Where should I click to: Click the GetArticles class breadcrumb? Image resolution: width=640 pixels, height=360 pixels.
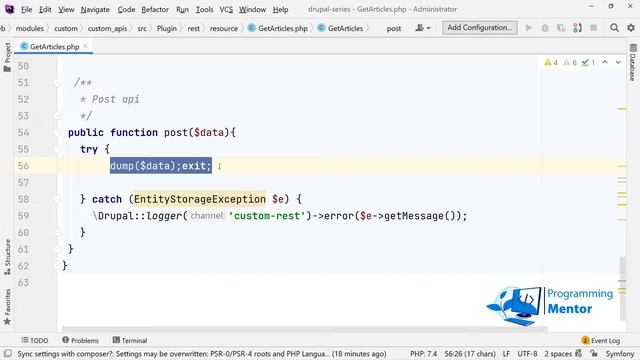(340, 28)
